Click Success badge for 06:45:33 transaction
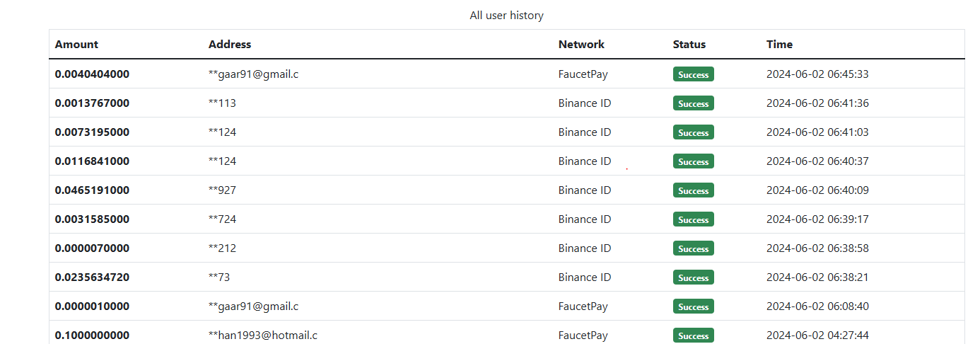 coord(694,74)
